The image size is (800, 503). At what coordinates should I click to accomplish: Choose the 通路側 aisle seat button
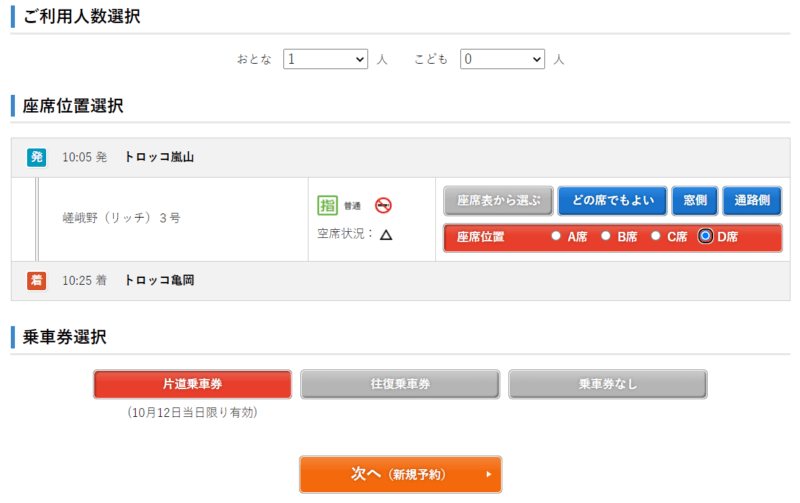[x=752, y=200]
